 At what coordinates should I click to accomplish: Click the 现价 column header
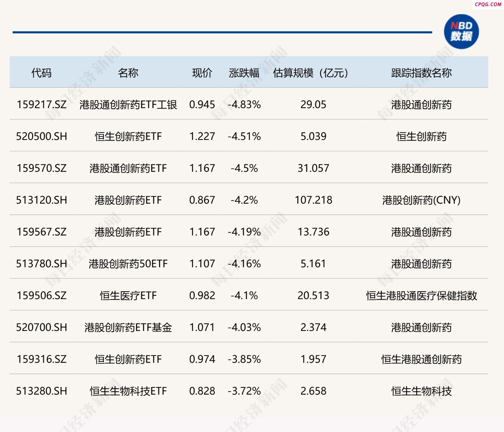pyautogui.click(x=202, y=73)
